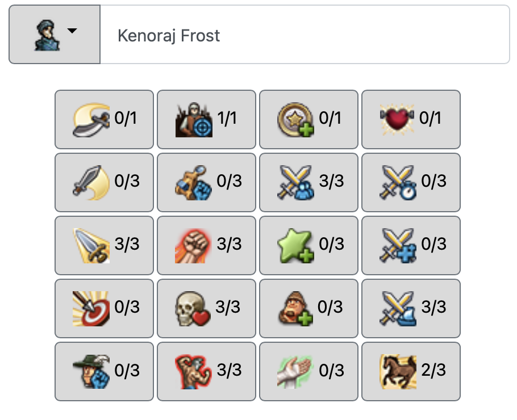
Task: Select the bearded face with plus skill
Action: pos(308,308)
